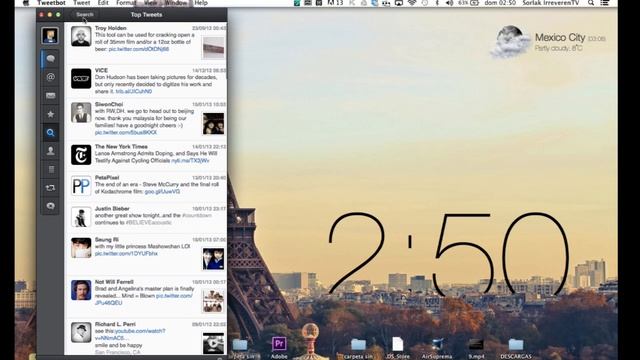Click the PetaPixel PP avatar
This screenshot has height=360, width=640.
coord(81,186)
